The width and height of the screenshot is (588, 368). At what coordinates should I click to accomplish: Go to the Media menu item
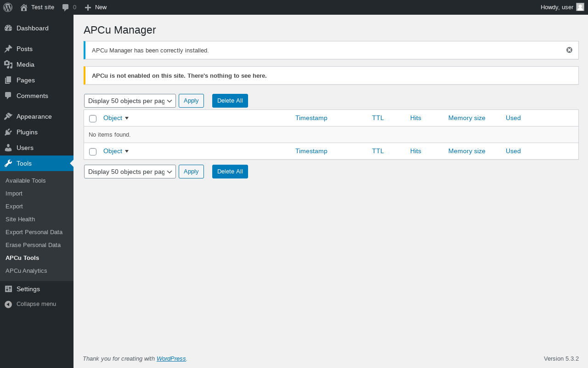[37, 64]
